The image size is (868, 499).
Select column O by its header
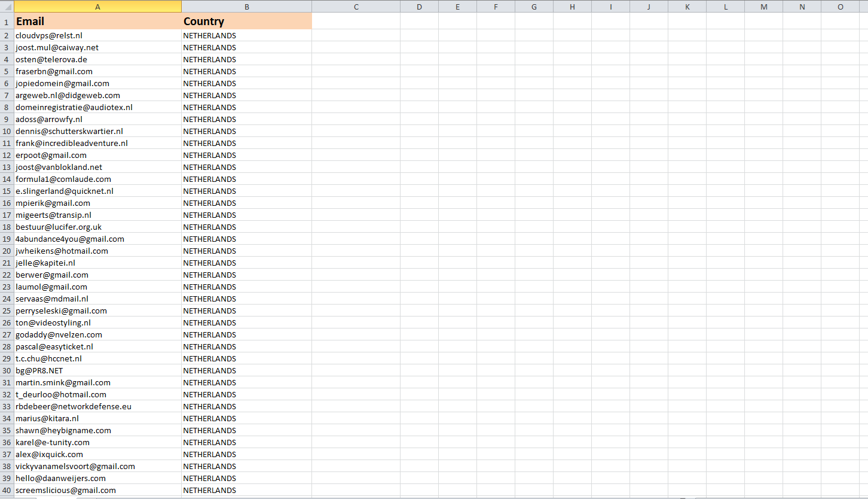point(840,6)
